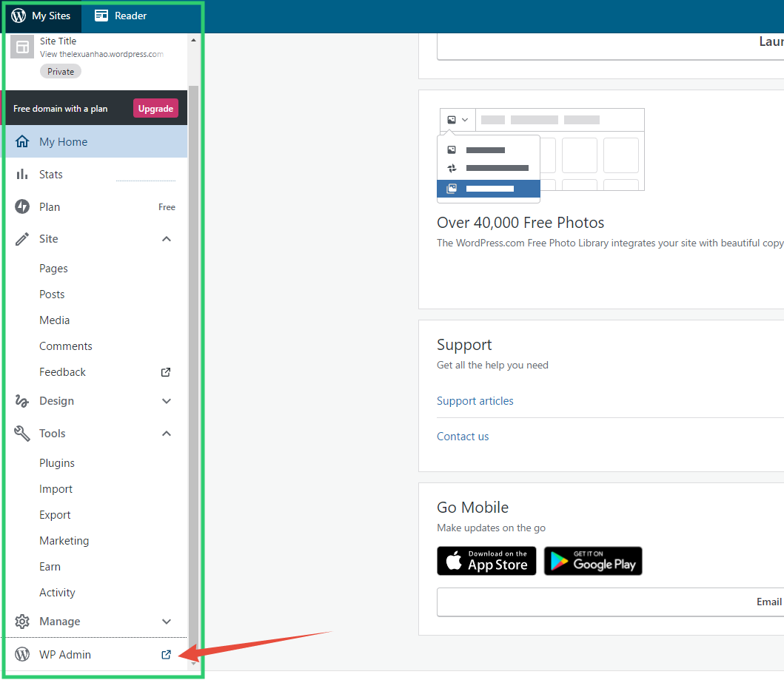Click the Design squiggle icon
This screenshot has height=680, width=784.
22,401
